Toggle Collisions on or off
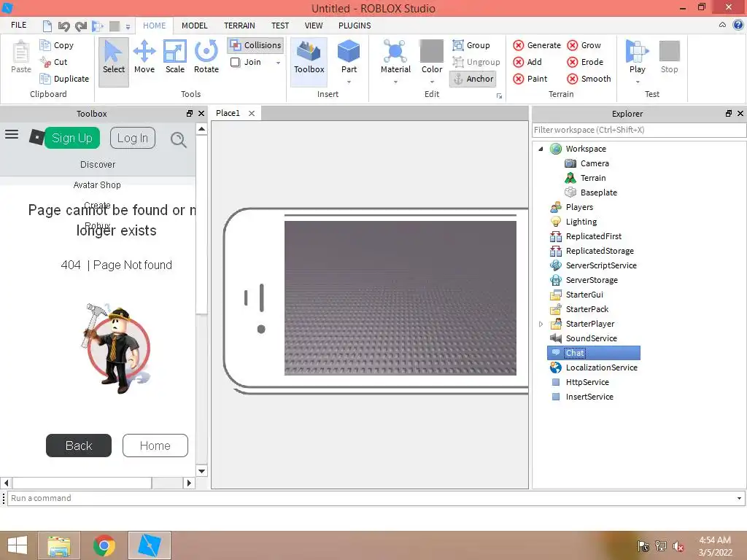The height and width of the screenshot is (560, 747). pyautogui.click(x=255, y=45)
